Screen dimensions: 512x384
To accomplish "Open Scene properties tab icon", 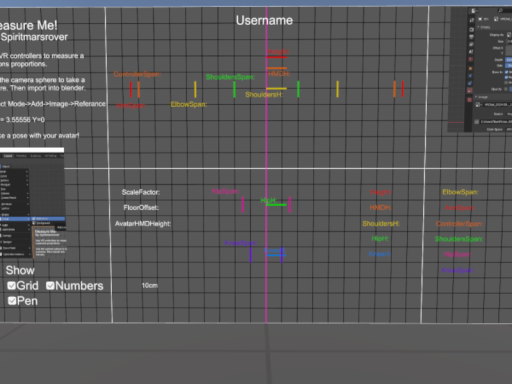I will (471, 52).
